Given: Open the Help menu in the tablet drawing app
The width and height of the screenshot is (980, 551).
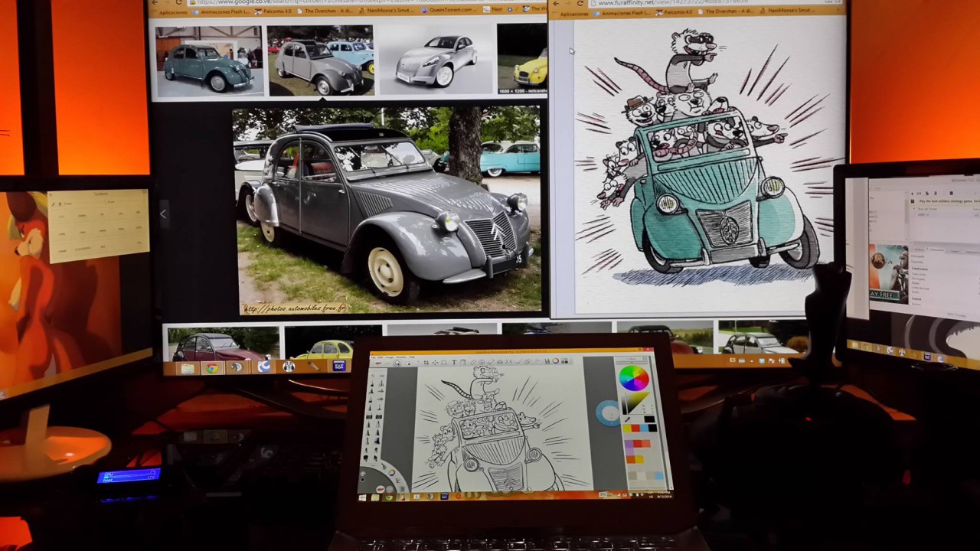Looking at the screenshot, I should [x=410, y=357].
